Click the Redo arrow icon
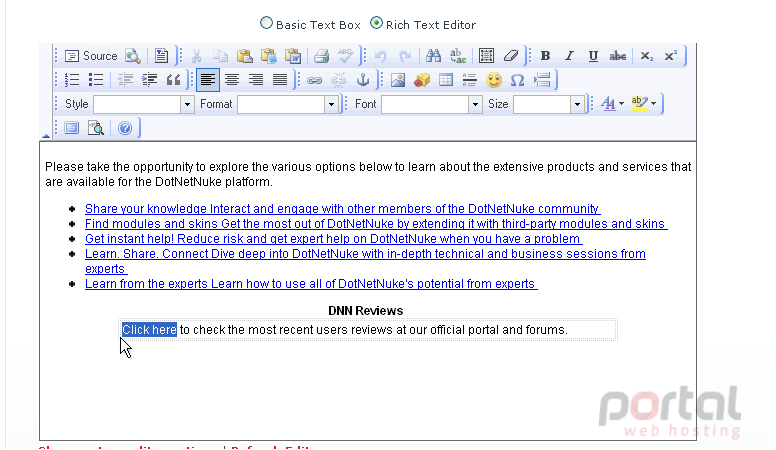Image resolution: width=776 pixels, height=450 pixels. pyautogui.click(x=405, y=56)
